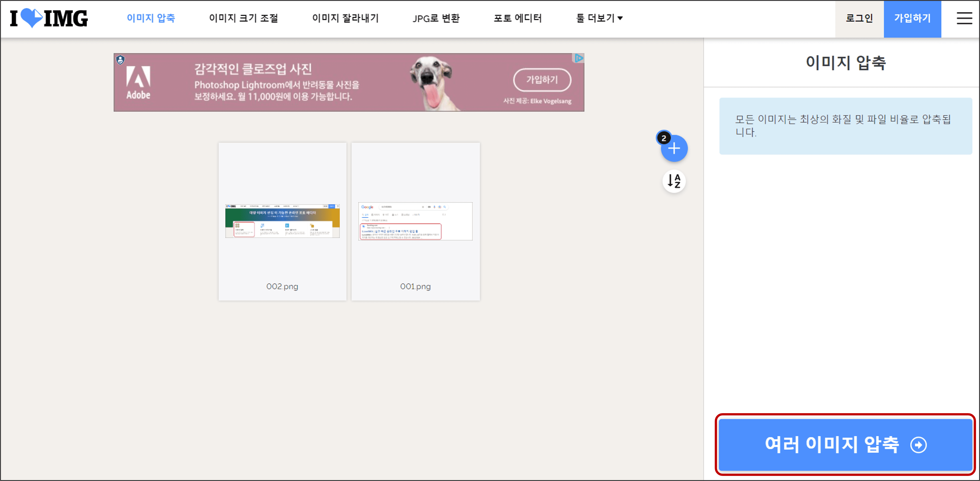This screenshot has height=481, width=980.
Task: Click the 로그인 button
Action: tap(859, 18)
